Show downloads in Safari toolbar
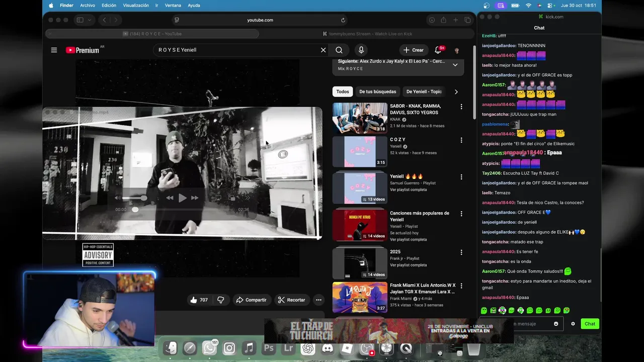The width and height of the screenshot is (644, 362). 431,20
